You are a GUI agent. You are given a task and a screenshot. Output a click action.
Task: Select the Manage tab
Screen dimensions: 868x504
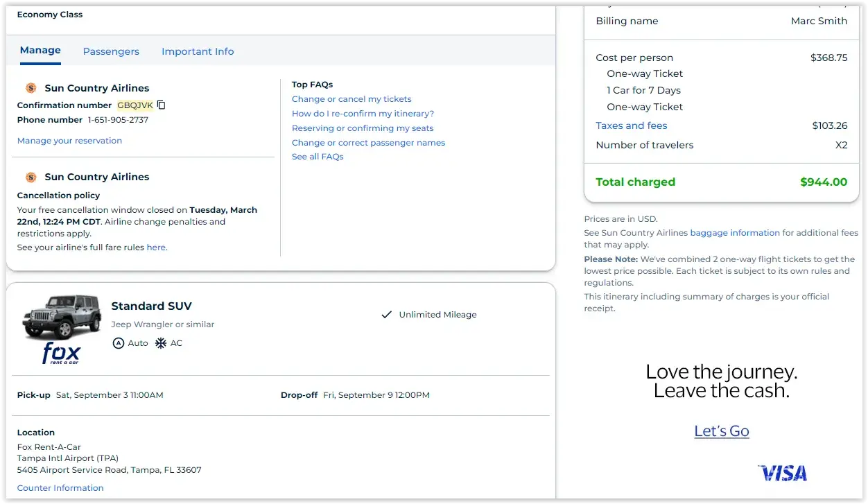point(40,51)
